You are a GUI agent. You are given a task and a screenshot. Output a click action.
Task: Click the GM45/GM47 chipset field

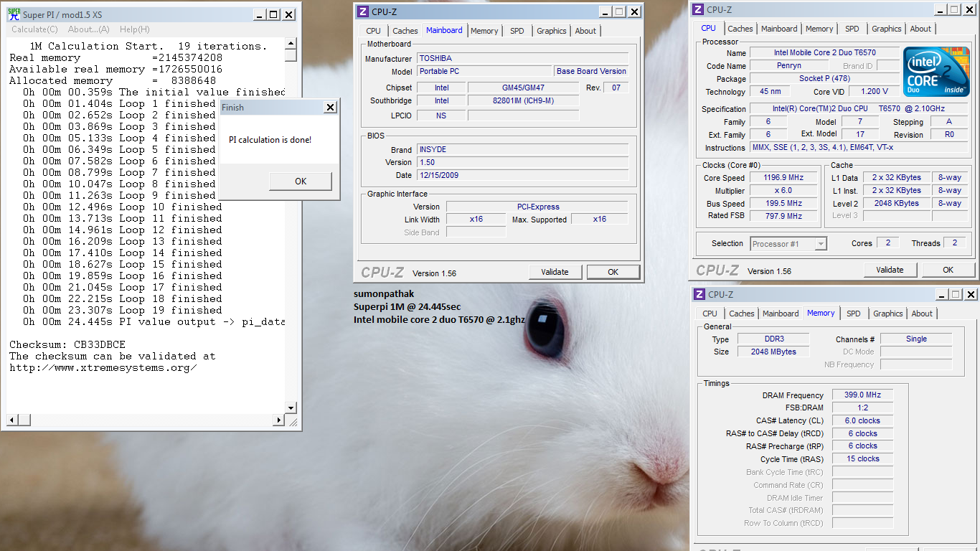click(523, 88)
